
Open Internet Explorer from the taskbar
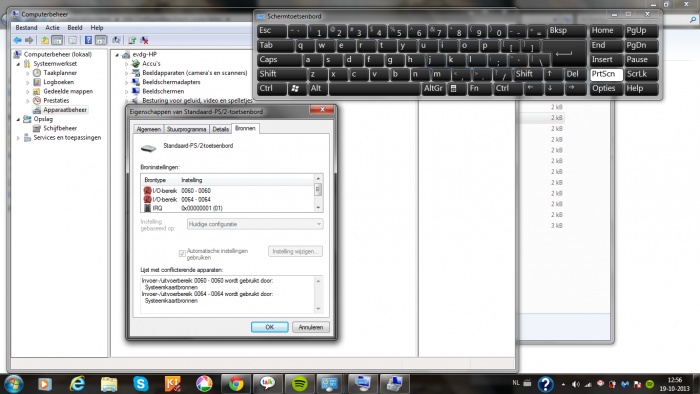(x=77, y=384)
